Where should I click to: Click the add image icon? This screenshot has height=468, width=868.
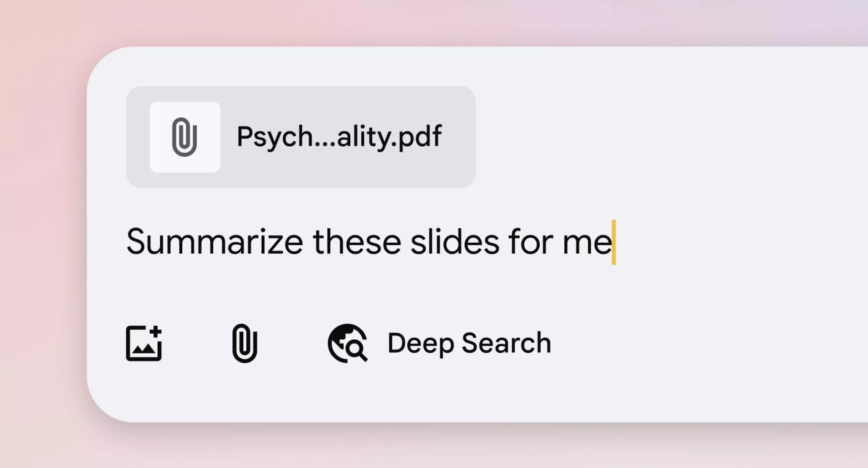click(x=144, y=343)
